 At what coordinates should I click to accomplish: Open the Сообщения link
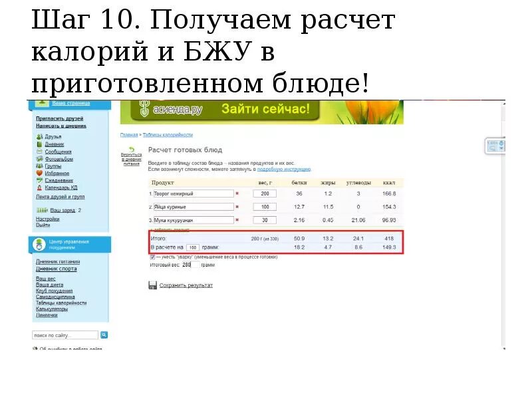(59, 152)
